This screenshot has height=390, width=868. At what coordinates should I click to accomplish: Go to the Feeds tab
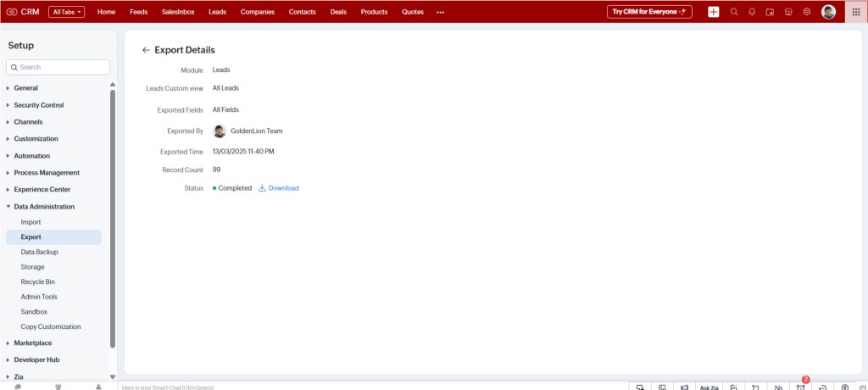pos(138,12)
